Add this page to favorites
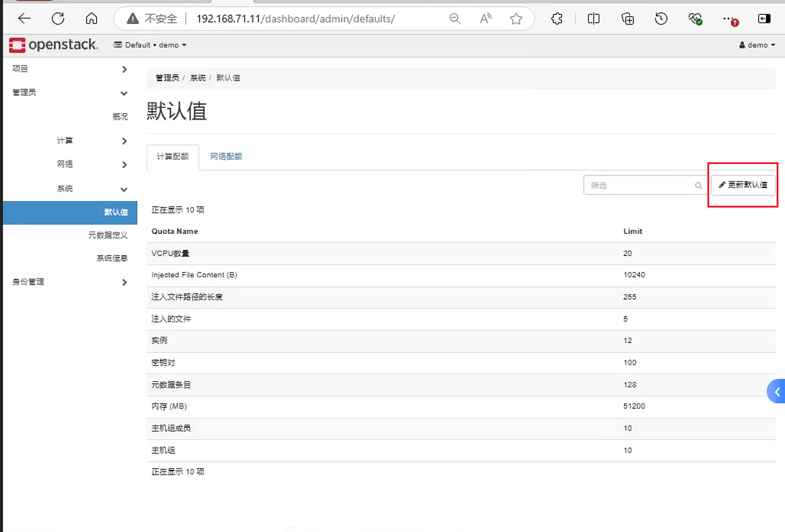 pyautogui.click(x=516, y=18)
